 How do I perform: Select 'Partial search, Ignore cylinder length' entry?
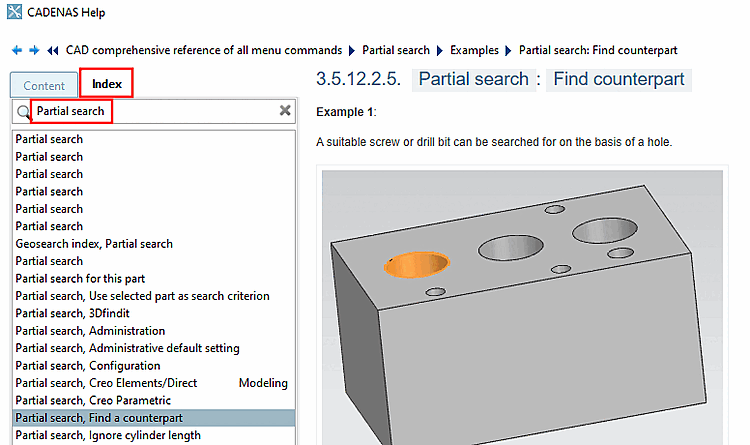coord(108,436)
